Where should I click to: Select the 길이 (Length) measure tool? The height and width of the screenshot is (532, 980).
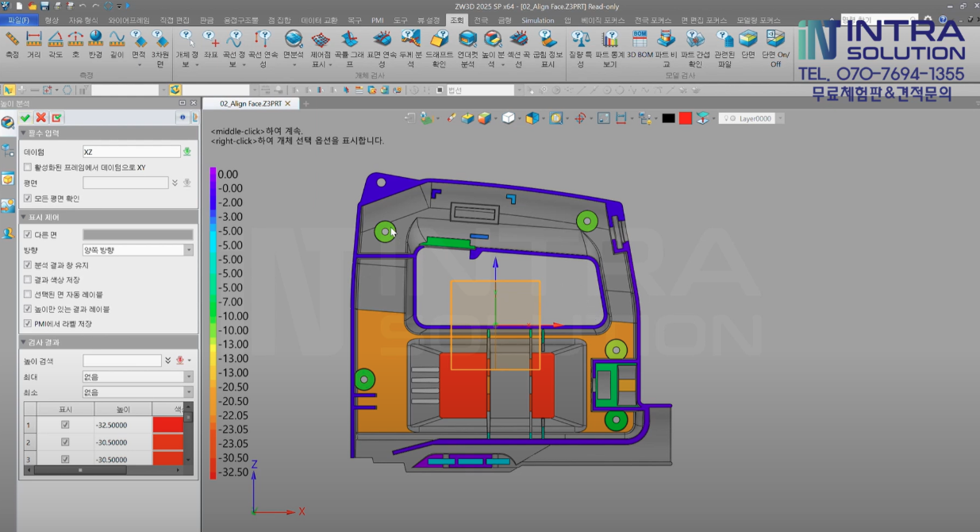(x=117, y=44)
